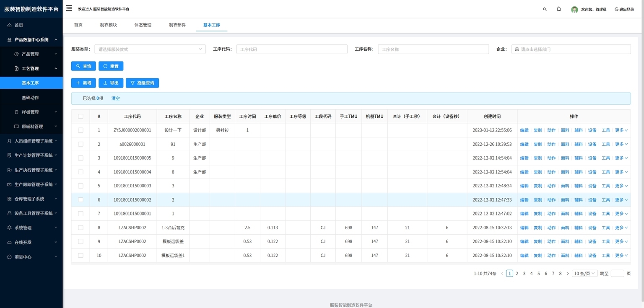Click the 仓库管理子系统 sidebar icon
The height and width of the screenshot is (308, 644).
[10, 199]
